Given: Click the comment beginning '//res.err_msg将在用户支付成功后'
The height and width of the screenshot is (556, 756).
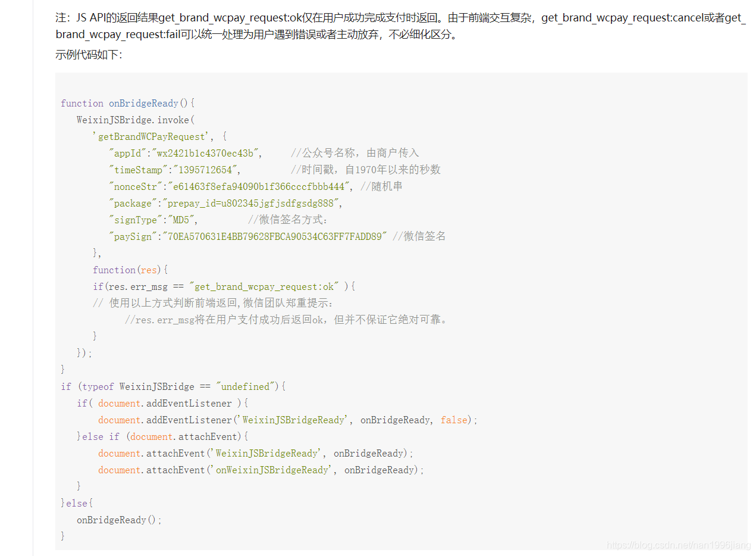Looking at the screenshot, I should (287, 320).
